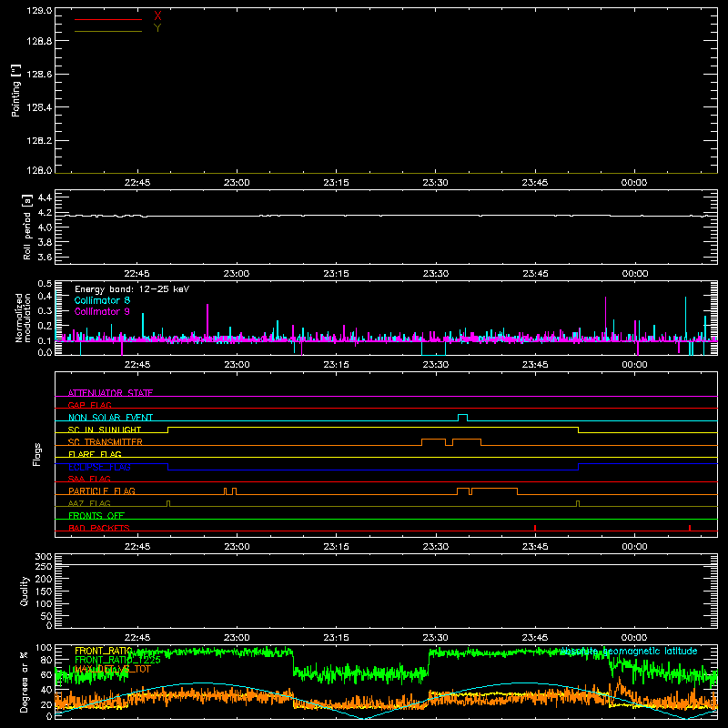Click the FLARE_FLAG label
Image resolution: width=728 pixels, height=728 pixels.
(x=95, y=454)
